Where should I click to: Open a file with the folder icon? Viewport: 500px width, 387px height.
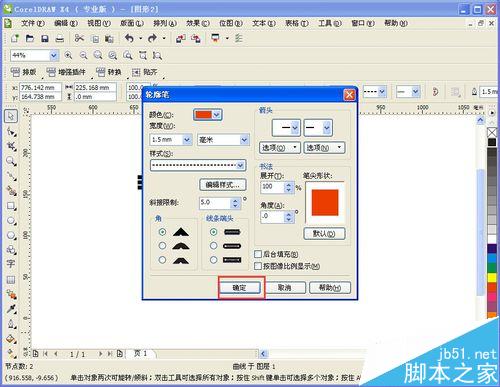click(x=30, y=38)
